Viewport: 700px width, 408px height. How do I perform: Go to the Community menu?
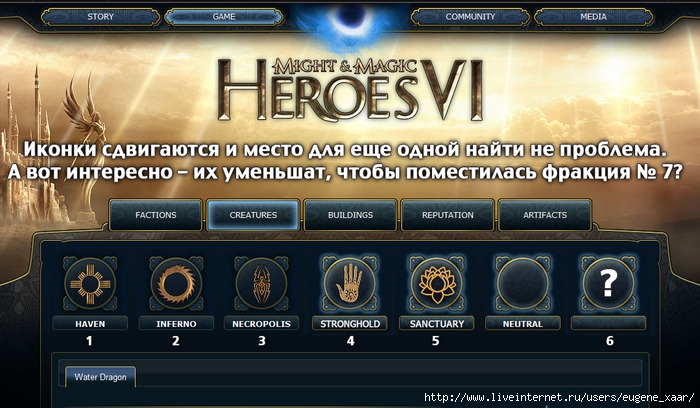tap(470, 17)
